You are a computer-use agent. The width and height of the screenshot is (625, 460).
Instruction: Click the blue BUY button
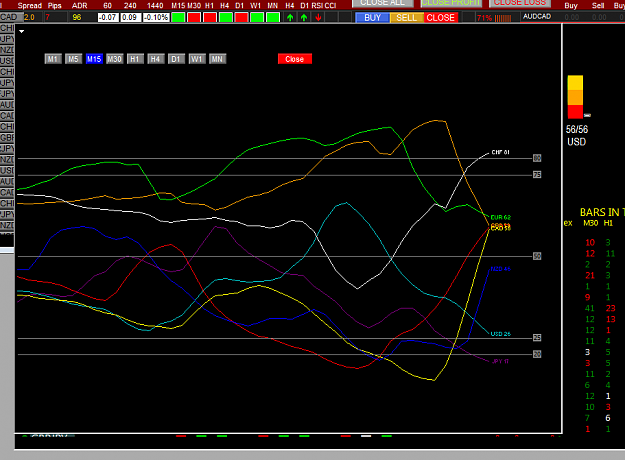[x=372, y=18]
